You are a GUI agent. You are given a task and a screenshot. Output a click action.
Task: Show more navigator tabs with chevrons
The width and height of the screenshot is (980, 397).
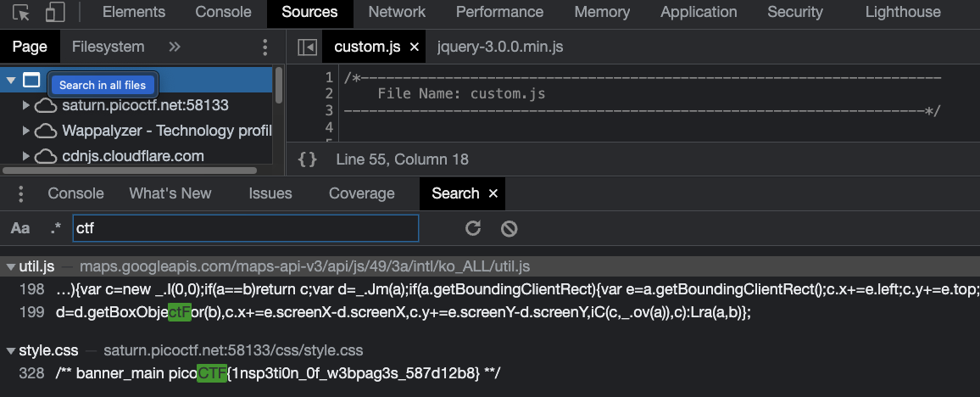(175, 48)
